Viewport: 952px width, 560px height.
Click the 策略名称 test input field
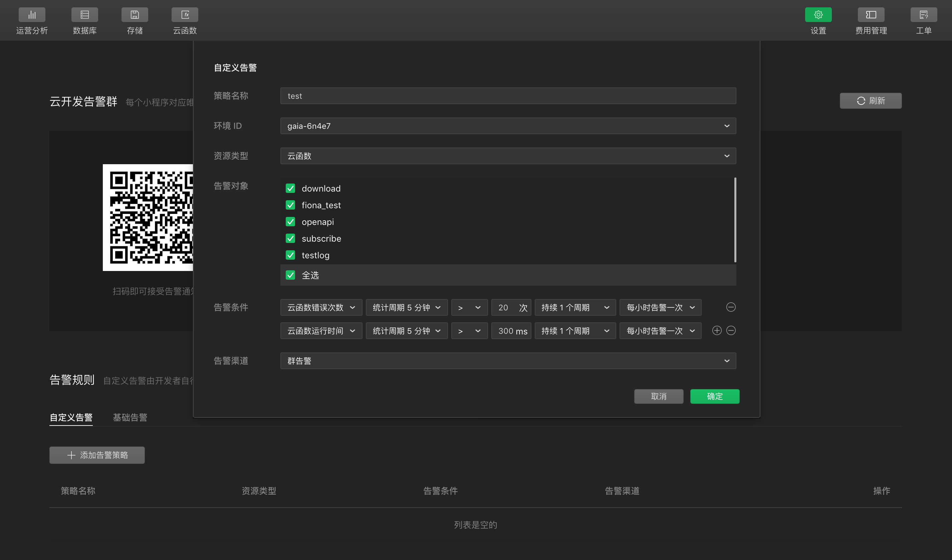(508, 96)
